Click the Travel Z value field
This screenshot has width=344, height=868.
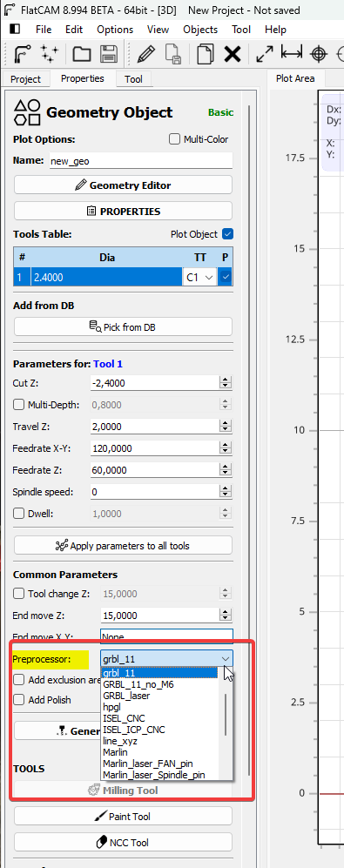tap(154, 427)
